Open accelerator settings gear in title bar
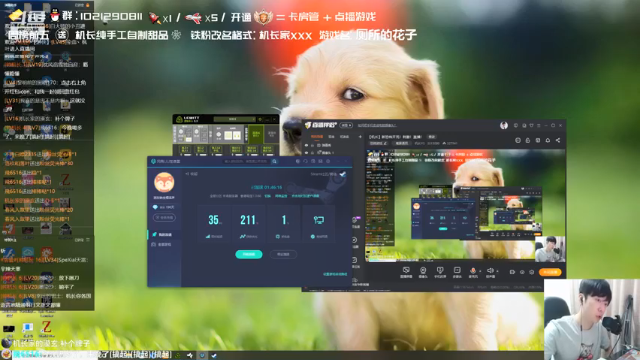Image resolution: width=640 pixels, height=360 pixels. 328,161
